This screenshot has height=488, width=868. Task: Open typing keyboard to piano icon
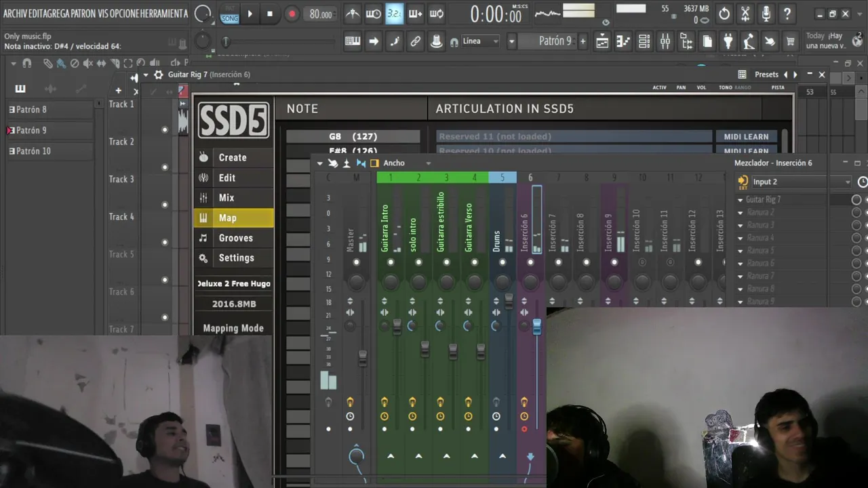pos(353,41)
